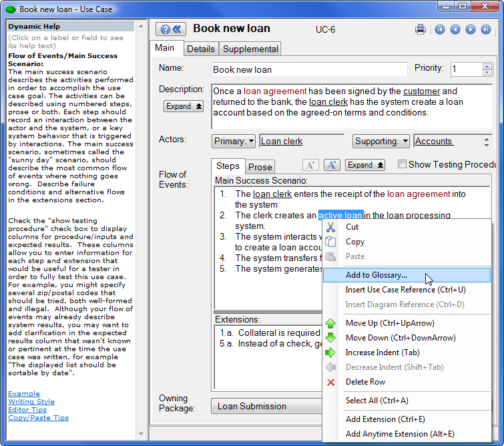504x446 pixels.
Task: Open the Copy/Paste Tips link
Action: pyautogui.click(x=38, y=418)
